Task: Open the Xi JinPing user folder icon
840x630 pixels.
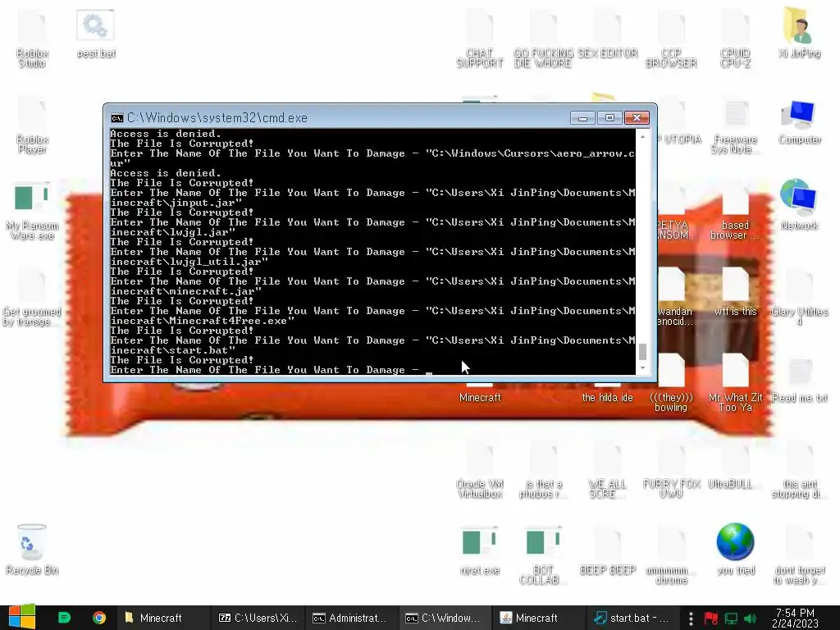Action: 799,33
